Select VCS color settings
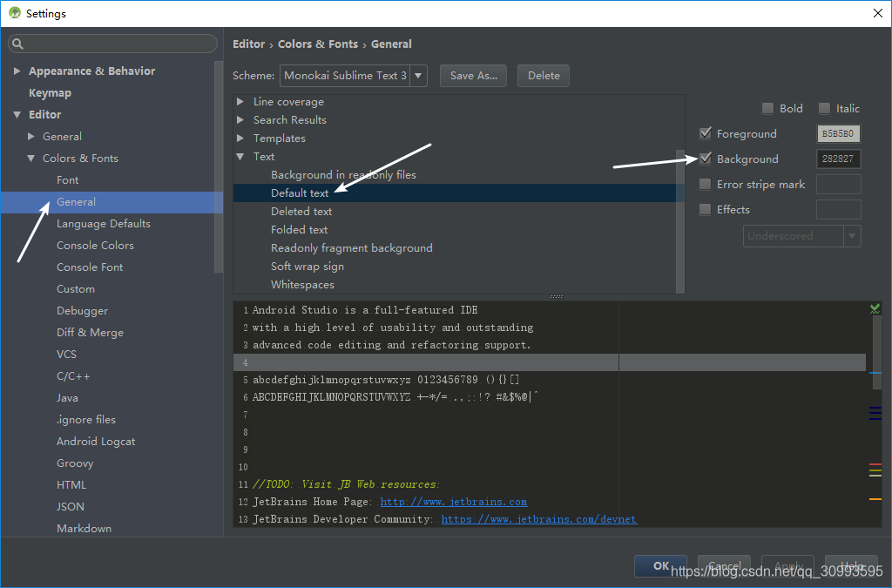 point(66,355)
